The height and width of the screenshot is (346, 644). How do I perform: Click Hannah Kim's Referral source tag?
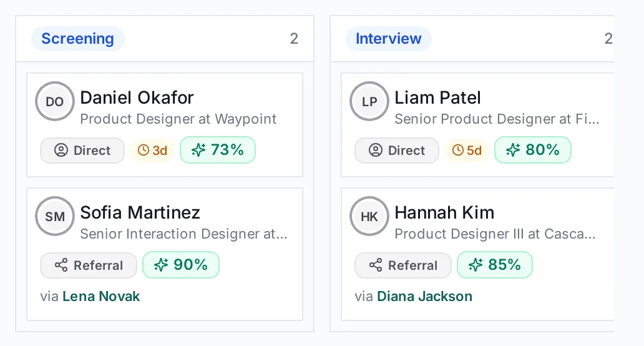(x=403, y=265)
